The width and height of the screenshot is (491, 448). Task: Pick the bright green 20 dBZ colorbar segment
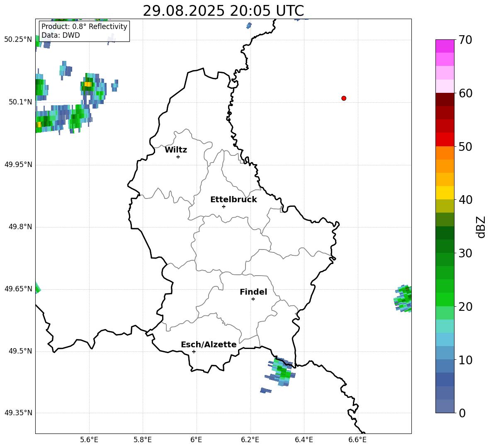point(445,299)
